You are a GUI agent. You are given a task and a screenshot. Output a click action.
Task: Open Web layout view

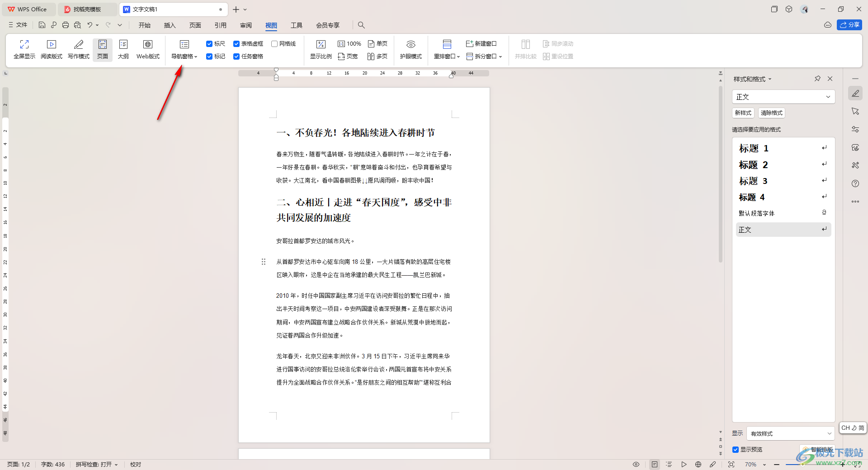click(148, 49)
